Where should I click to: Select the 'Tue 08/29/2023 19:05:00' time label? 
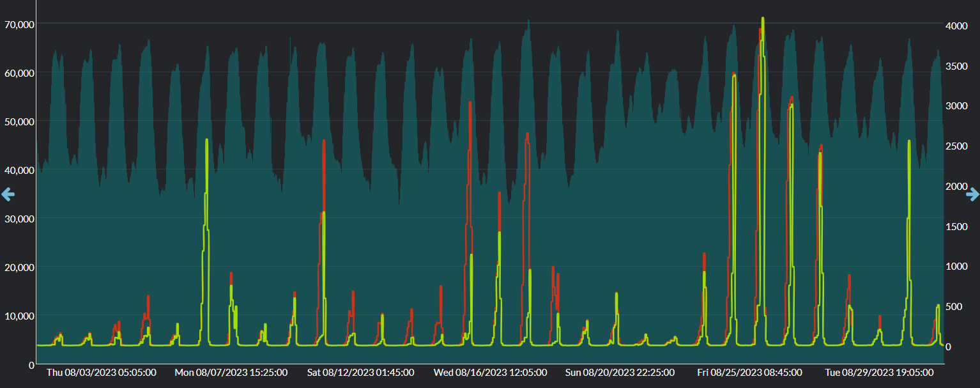tap(879, 372)
